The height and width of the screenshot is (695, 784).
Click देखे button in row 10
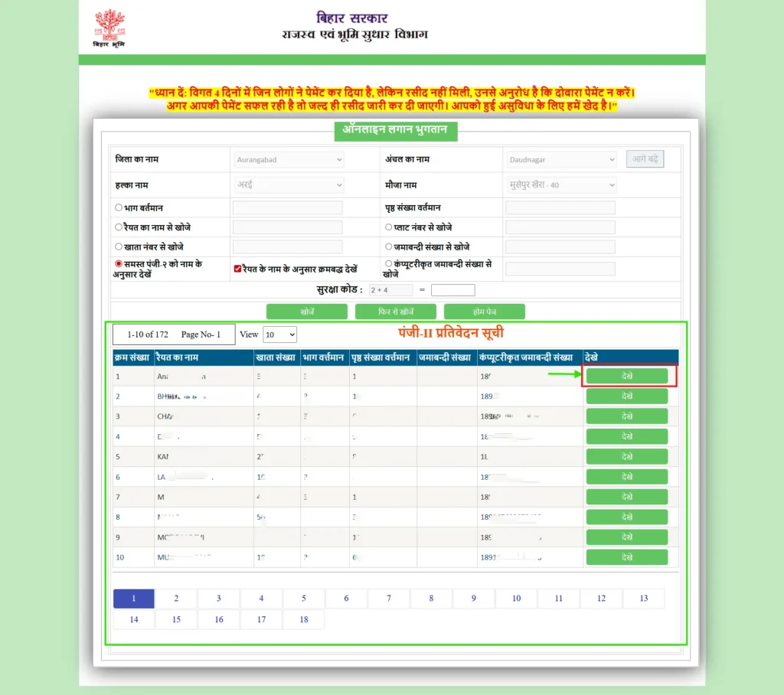(x=627, y=557)
